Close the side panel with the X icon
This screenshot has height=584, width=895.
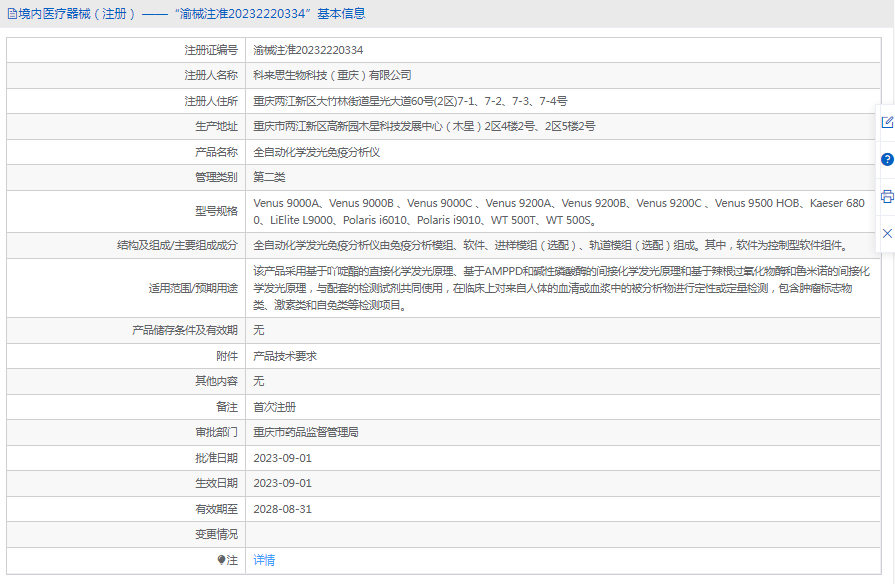(887, 233)
